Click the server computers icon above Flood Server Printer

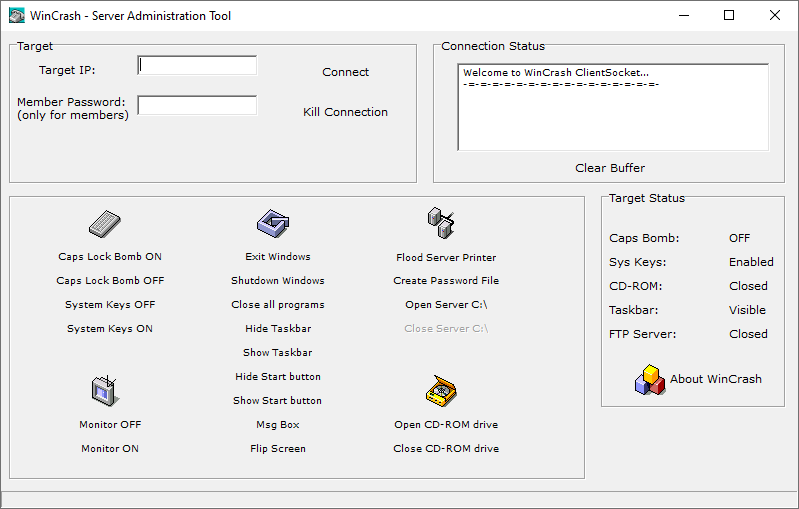[x=441, y=222]
